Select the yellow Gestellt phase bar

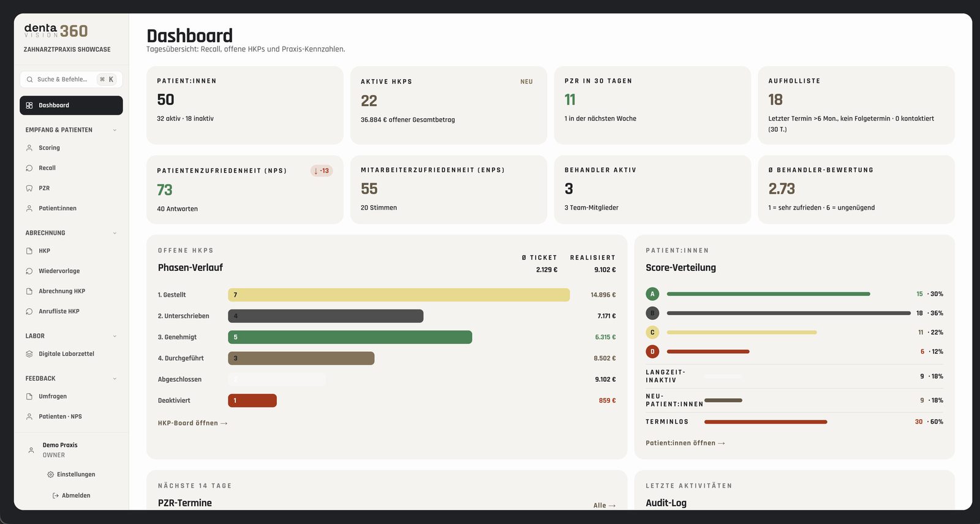[399, 295]
